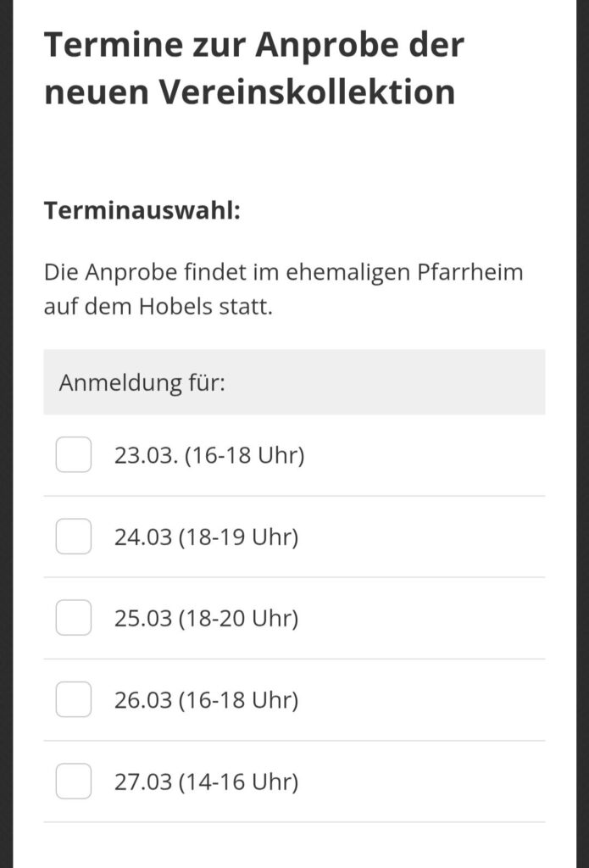The height and width of the screenshot is (868, 589).
Task: Click the label text '27.03 (14-16 Uhr)'
Action: [x=206, y=781]
